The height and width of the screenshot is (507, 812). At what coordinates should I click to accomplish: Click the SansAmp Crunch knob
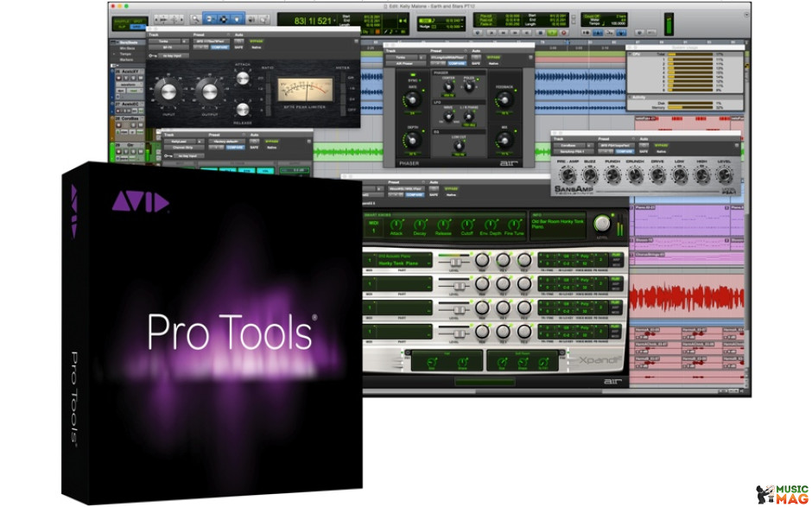coord(635,175)
